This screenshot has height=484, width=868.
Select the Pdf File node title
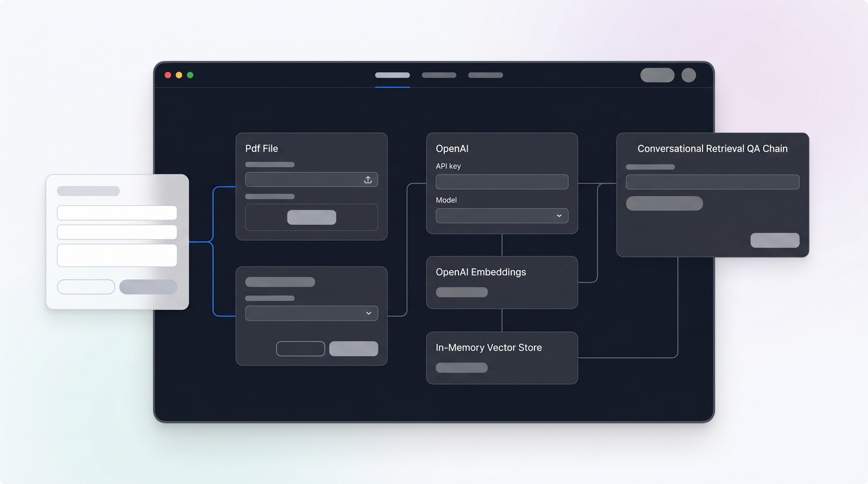(261, 149)
